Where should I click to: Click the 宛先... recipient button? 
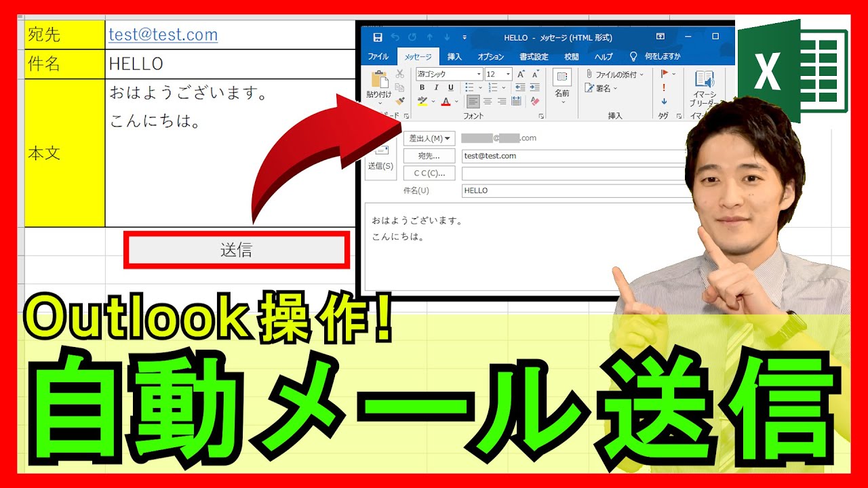(429, 156)
